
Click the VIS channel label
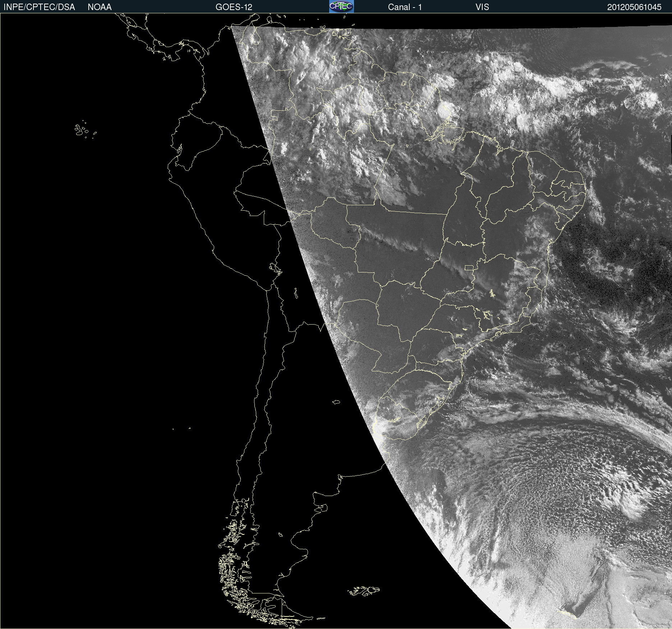[482, 7]
